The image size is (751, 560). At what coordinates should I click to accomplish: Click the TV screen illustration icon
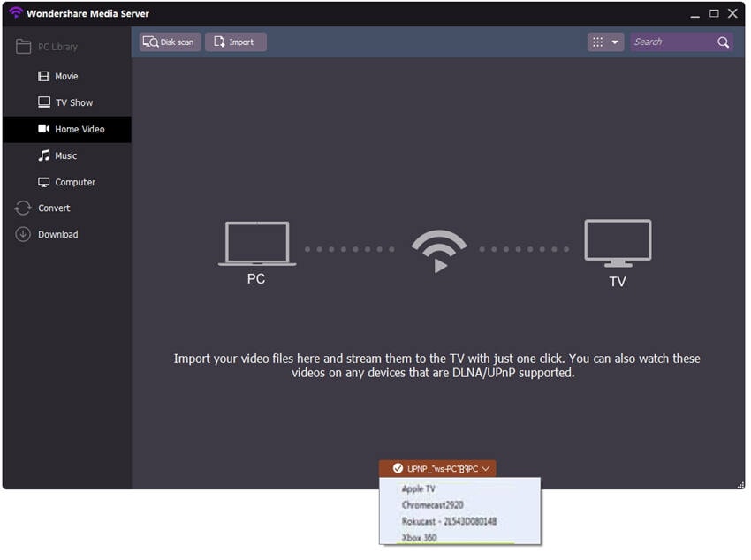tap(618, 243)
